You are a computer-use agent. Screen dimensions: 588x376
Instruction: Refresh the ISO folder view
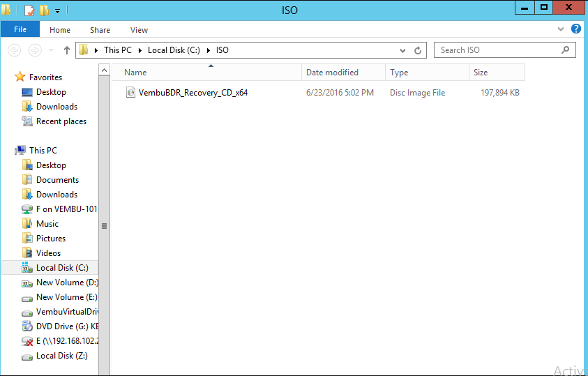418,50
